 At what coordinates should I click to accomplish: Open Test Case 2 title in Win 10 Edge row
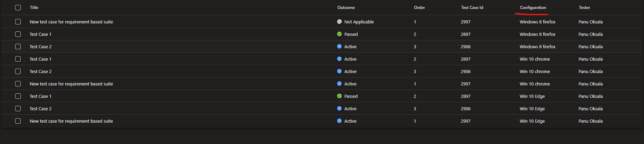point(40,109)
